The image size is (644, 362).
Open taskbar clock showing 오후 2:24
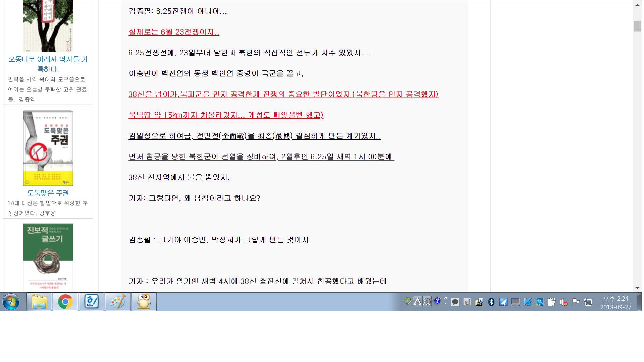pos(615,303)
